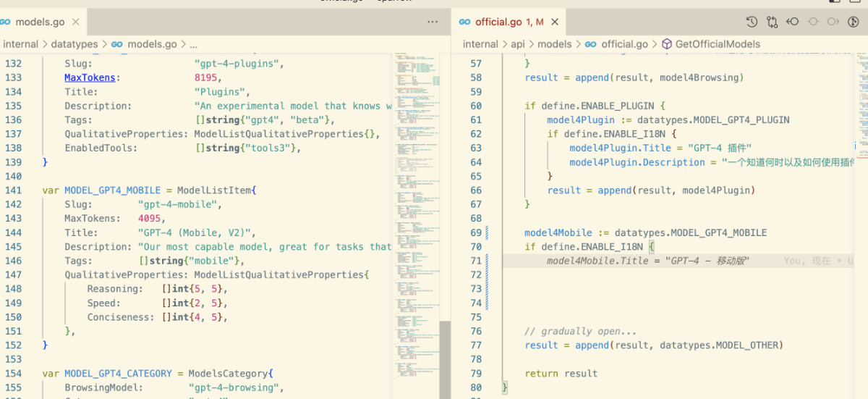Click "gpt-4-browsing" string on line 155

[233, 387]
